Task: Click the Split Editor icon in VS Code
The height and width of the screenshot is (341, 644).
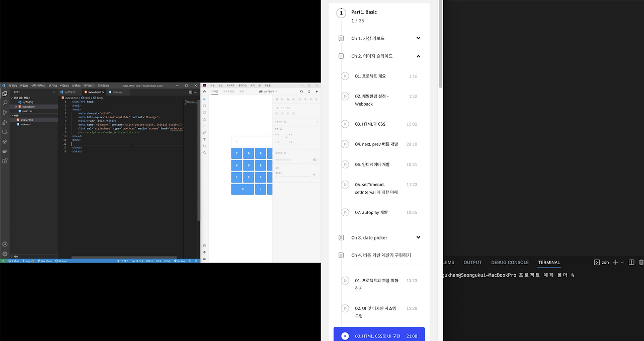Action: click(x=191, y=92)
